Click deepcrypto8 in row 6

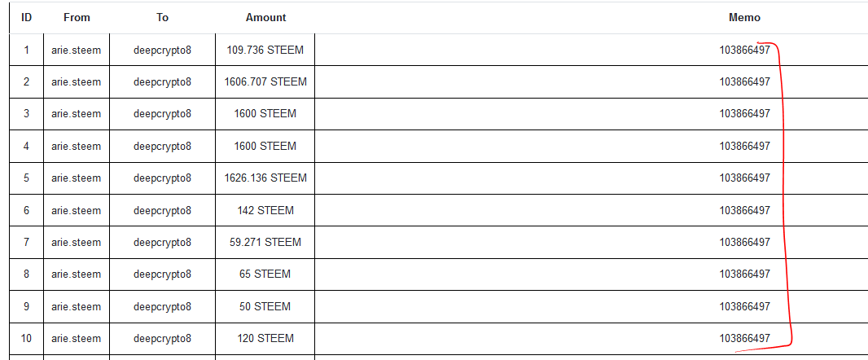(163, 210)
